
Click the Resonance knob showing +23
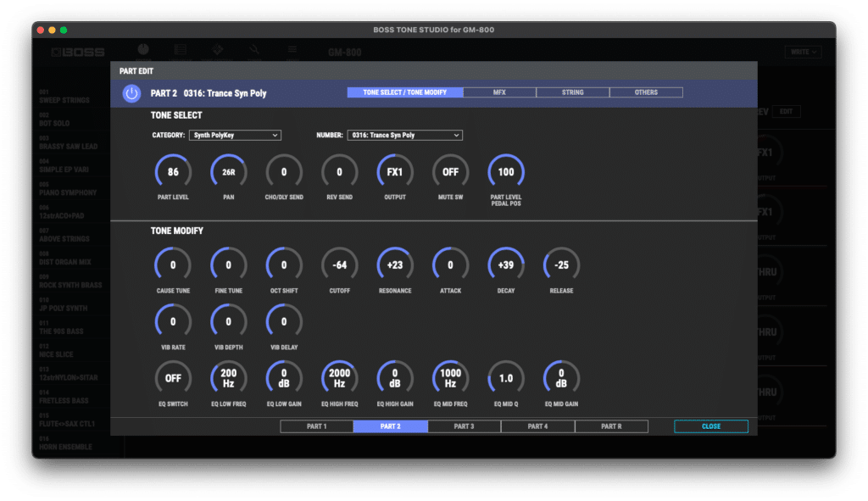coord(395,265)
